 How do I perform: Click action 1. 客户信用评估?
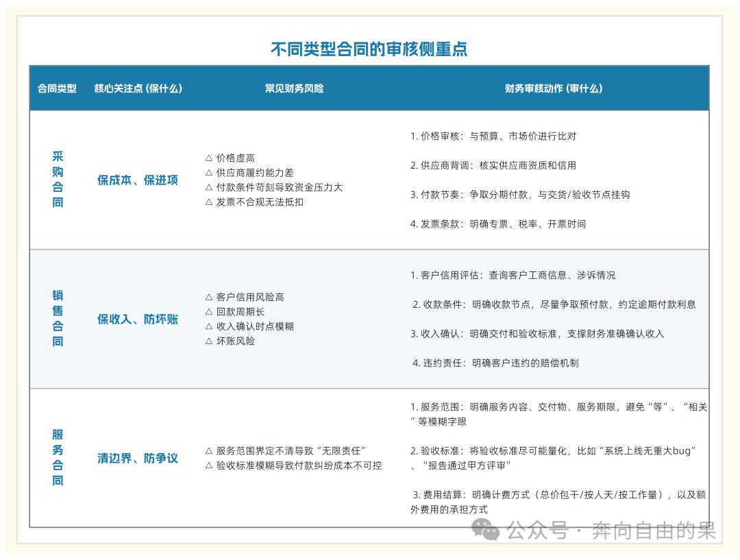coord(513,276)
